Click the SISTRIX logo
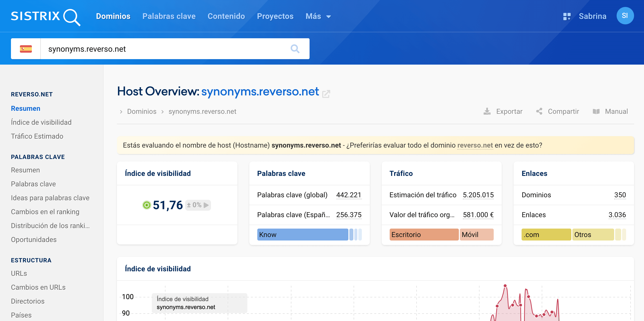Viewport: 644px width, 321px height. (46, 16)
